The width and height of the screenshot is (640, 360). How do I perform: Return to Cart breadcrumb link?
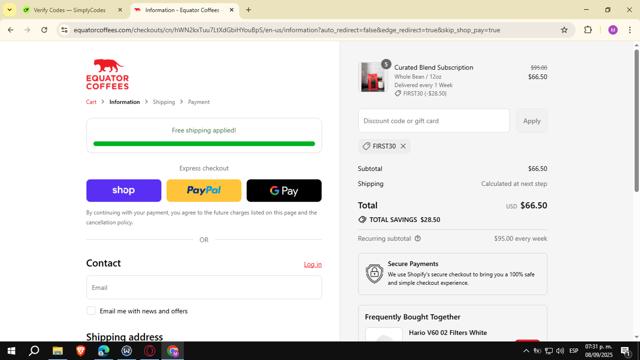[x=91, y=102]
